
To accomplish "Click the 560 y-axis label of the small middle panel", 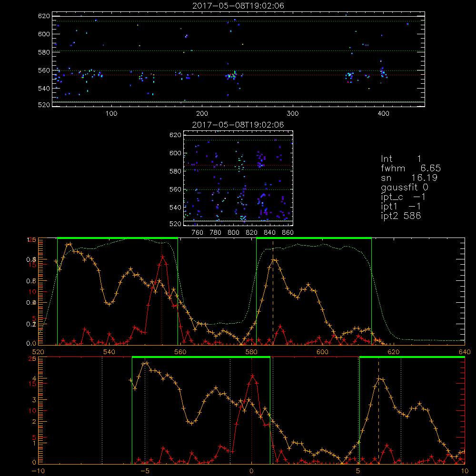I will (175, 190).
